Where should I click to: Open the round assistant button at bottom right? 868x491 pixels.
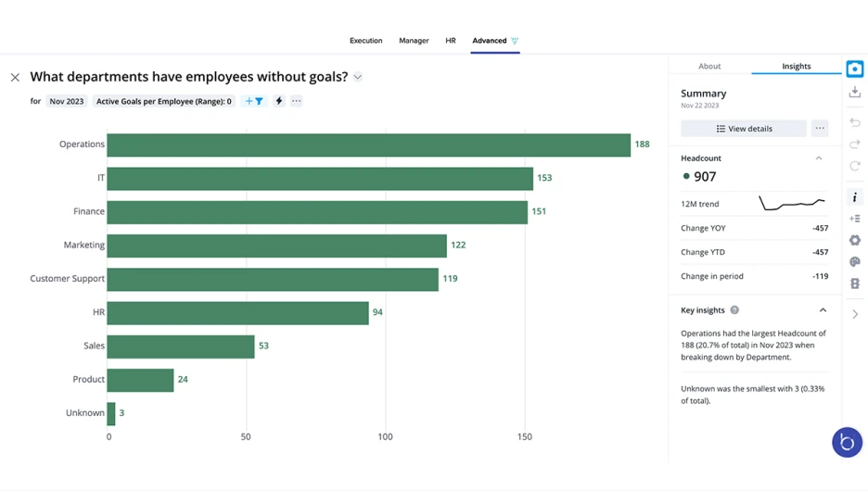point(847,443)
